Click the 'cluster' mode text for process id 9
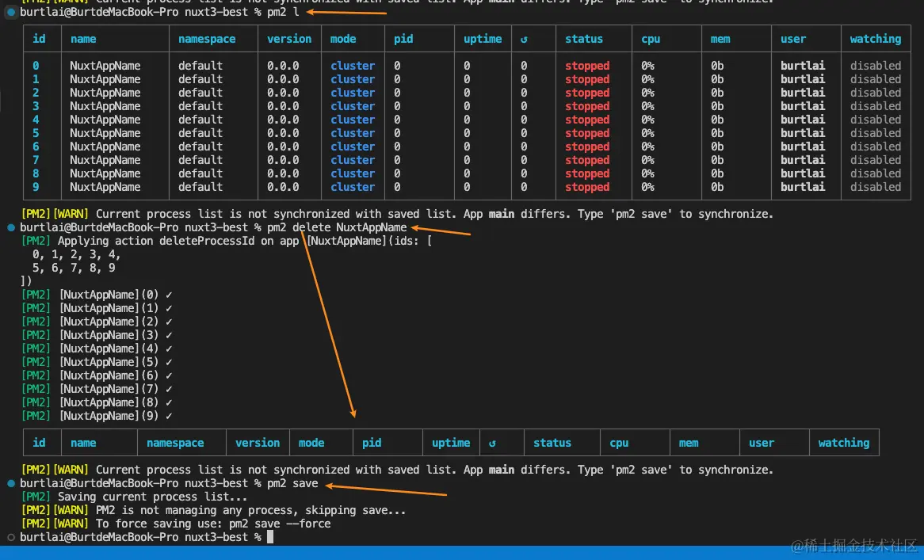The height and width of the screenshot is (560, 924). 353,187
